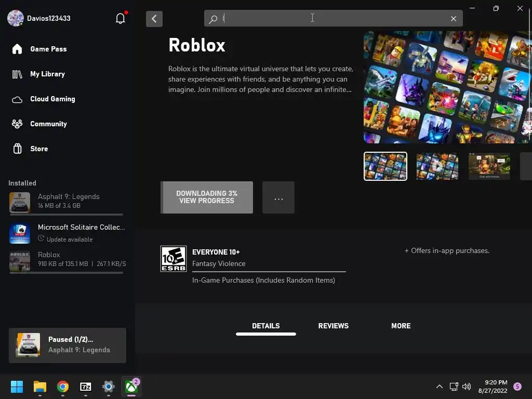Open the Windows Start menu
The image size is (532, 399).
click(x=17, y=387)
